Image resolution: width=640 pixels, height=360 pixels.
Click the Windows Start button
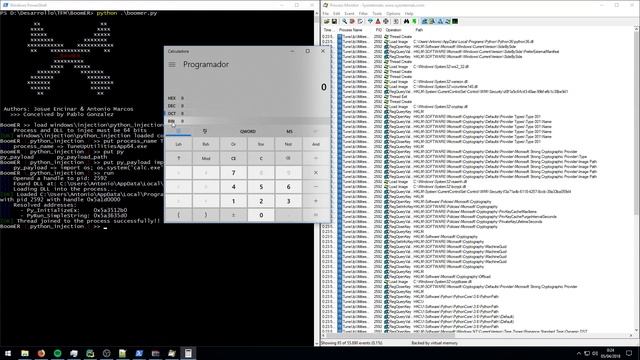pos(8,353)
